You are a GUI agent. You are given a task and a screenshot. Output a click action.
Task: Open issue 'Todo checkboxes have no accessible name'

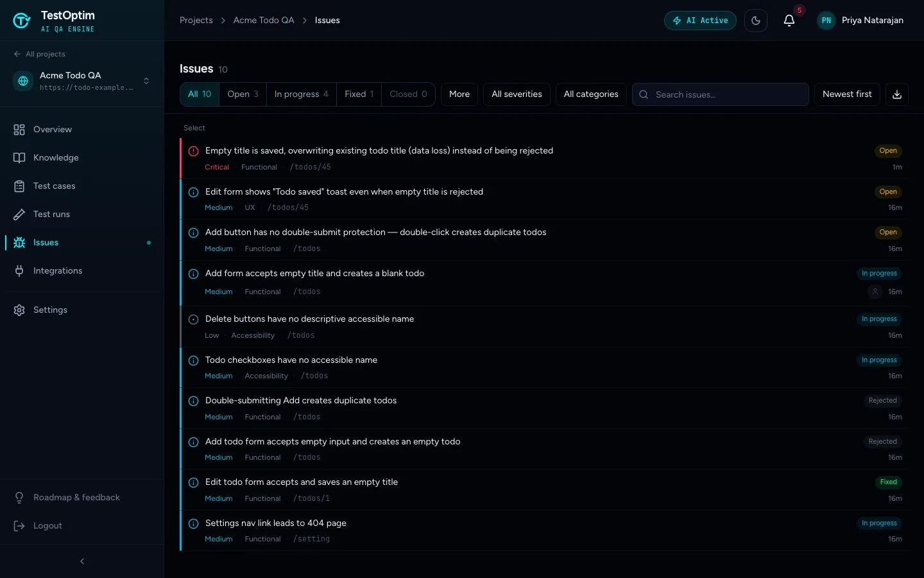point(544,367)
